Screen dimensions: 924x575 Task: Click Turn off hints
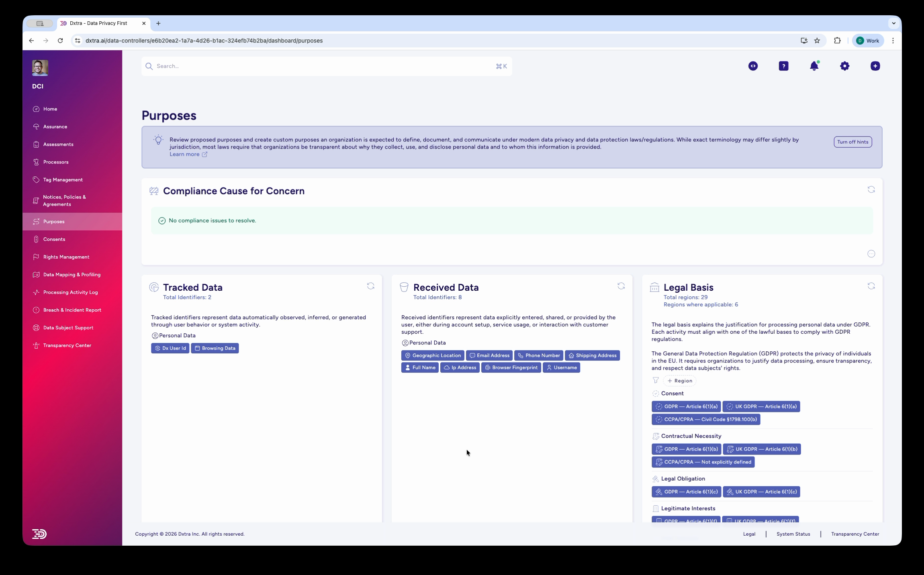coord(852,142)
